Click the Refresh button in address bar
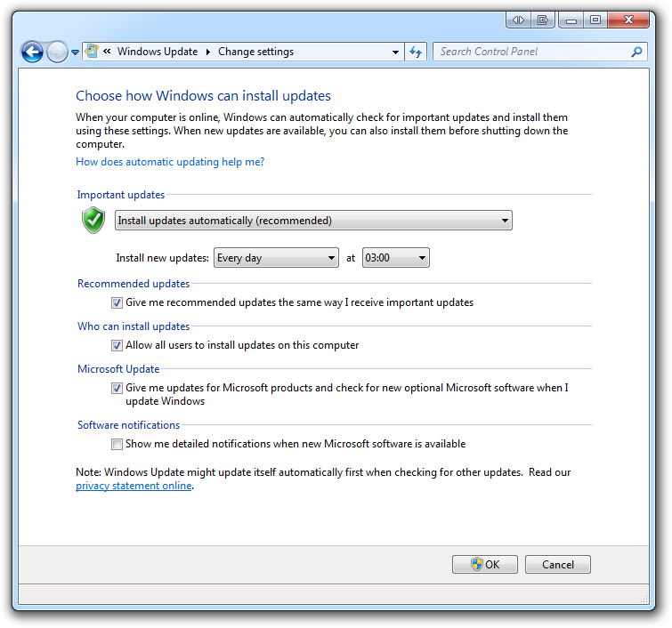 point(416,52)
